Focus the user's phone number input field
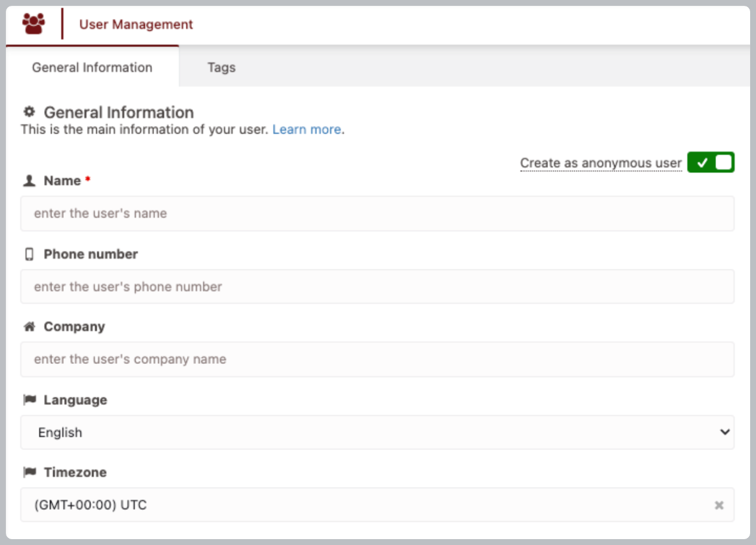This screenshot has height=545, width=756. (x=377, y=287)
